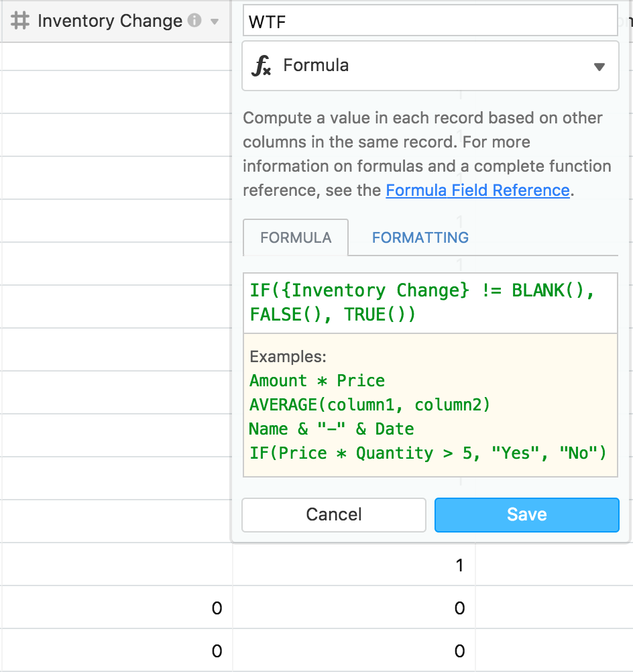Click the Inventory Change column header
The height and width of the screenshot is (672, 633).
click(116, 21)
